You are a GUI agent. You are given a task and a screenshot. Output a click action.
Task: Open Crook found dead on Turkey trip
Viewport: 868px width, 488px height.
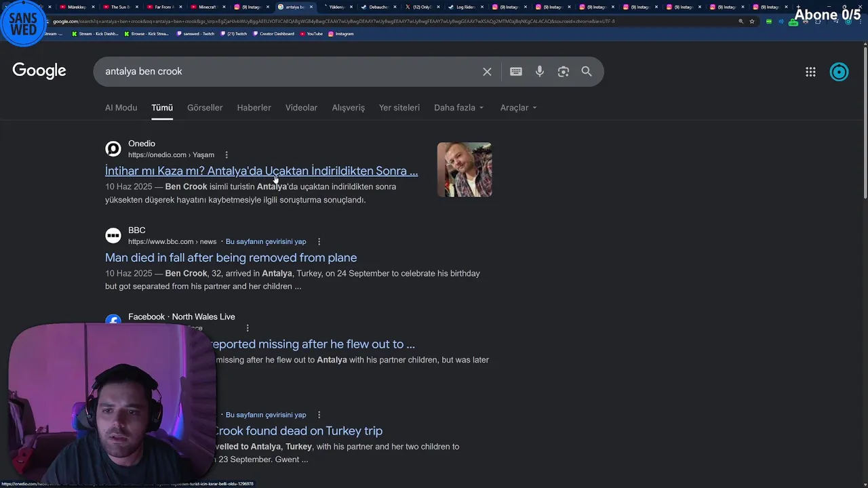[x=298, y=431]
